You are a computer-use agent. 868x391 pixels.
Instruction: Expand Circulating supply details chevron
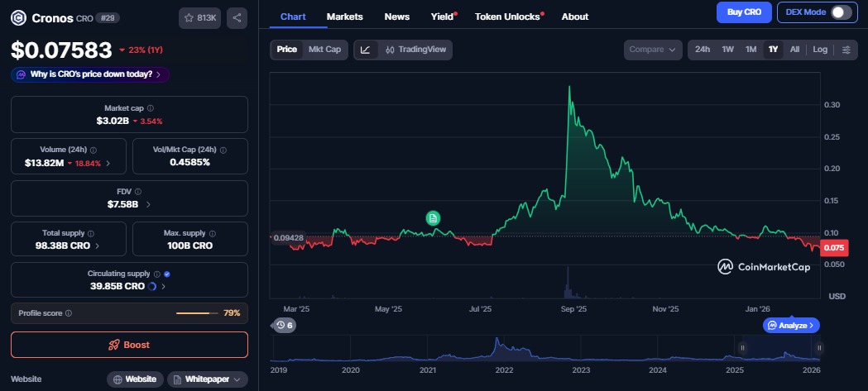tap(163, 287)
